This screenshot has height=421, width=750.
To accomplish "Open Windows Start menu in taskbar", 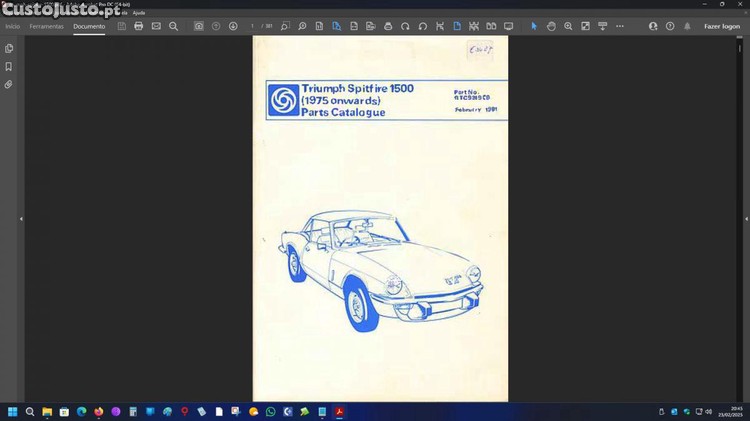I will (14, 411).
